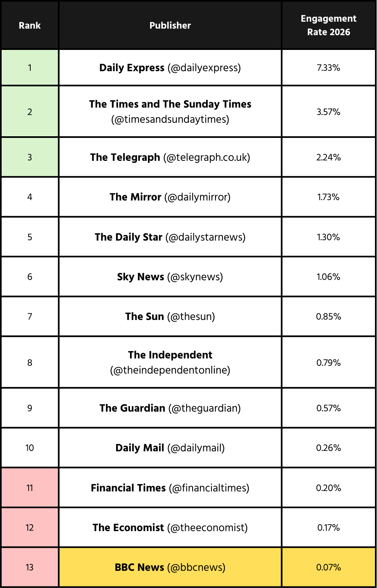Select The Telegraph publisher cell
This screenshot has height=588, width=377.
point(170,158)
